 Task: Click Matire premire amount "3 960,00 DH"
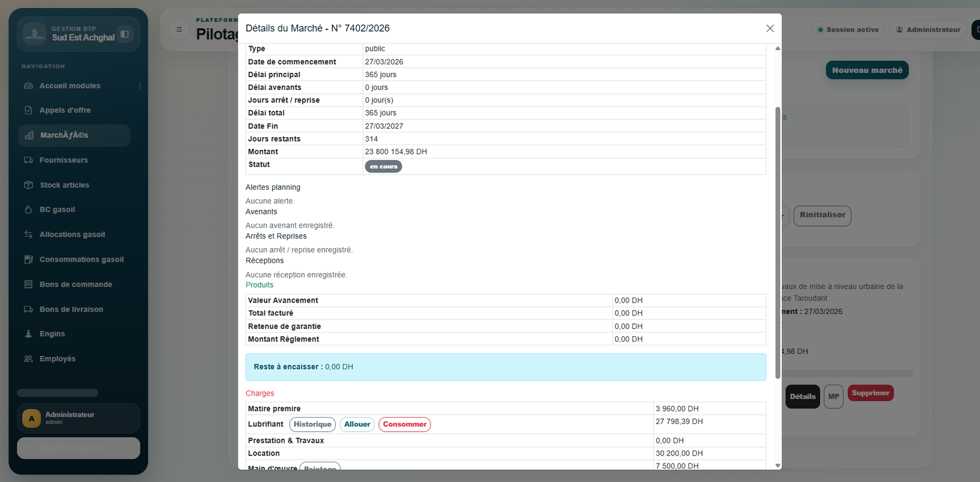click(x=677, y=409)
